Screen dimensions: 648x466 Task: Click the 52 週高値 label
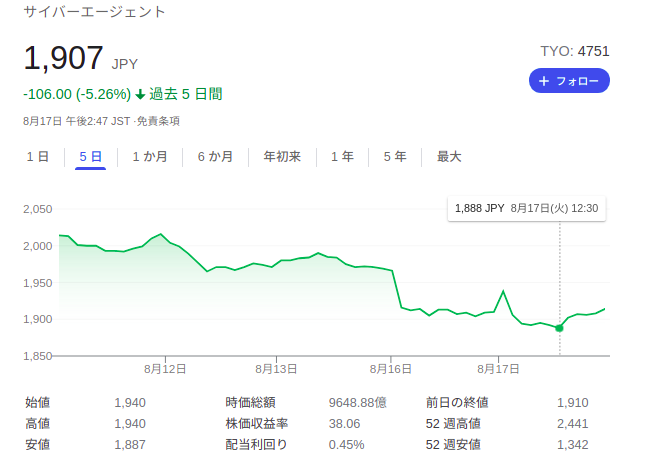tap(453, 423)
